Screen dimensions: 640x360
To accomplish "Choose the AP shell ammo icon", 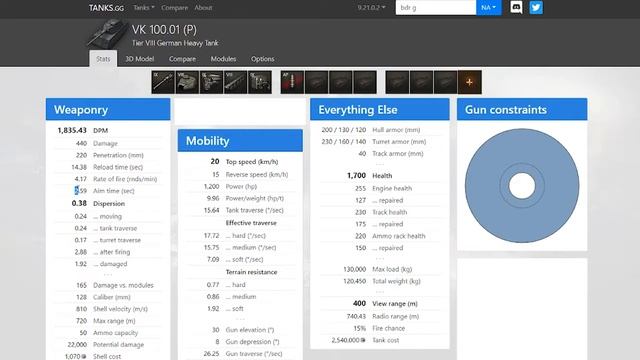I will pyautogui.click(x=292, y=82).
